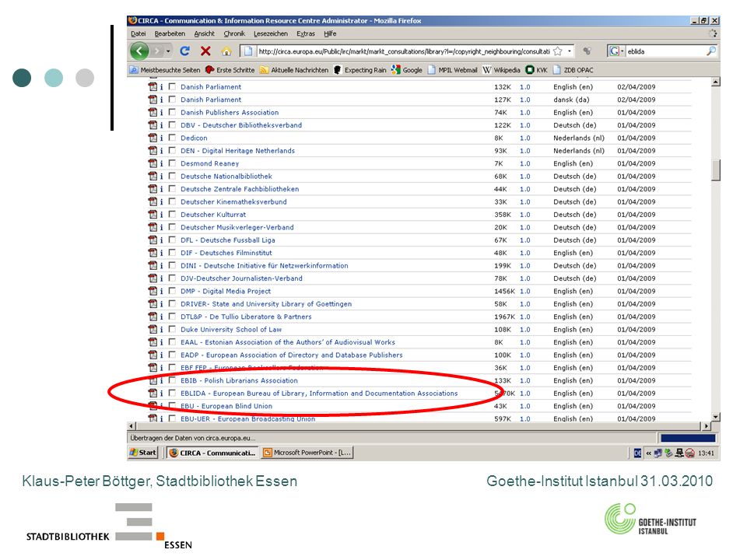Tick the checkbox for DEN - Digital Heritage Netherlands
The image size is (747, 560).
[172, 150]
